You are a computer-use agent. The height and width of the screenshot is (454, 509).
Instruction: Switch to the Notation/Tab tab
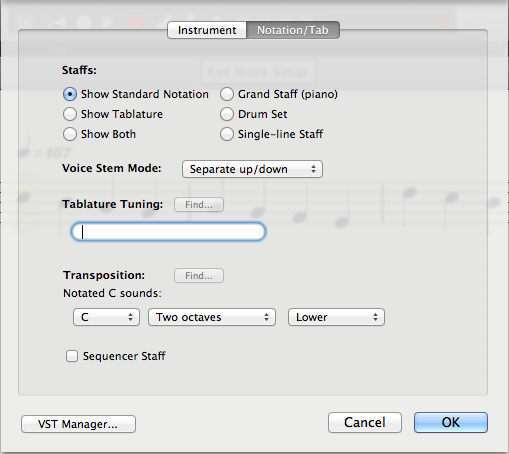point(293,30)
